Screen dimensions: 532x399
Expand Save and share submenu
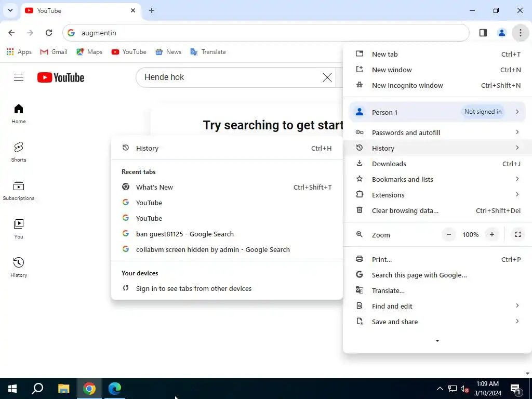(x=437, y=322)
